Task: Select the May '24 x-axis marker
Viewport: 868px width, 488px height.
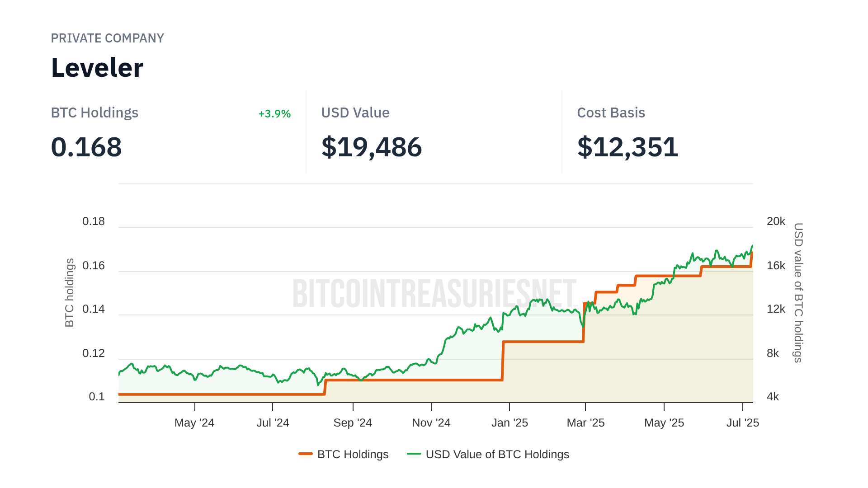Action: coord(194,422)
